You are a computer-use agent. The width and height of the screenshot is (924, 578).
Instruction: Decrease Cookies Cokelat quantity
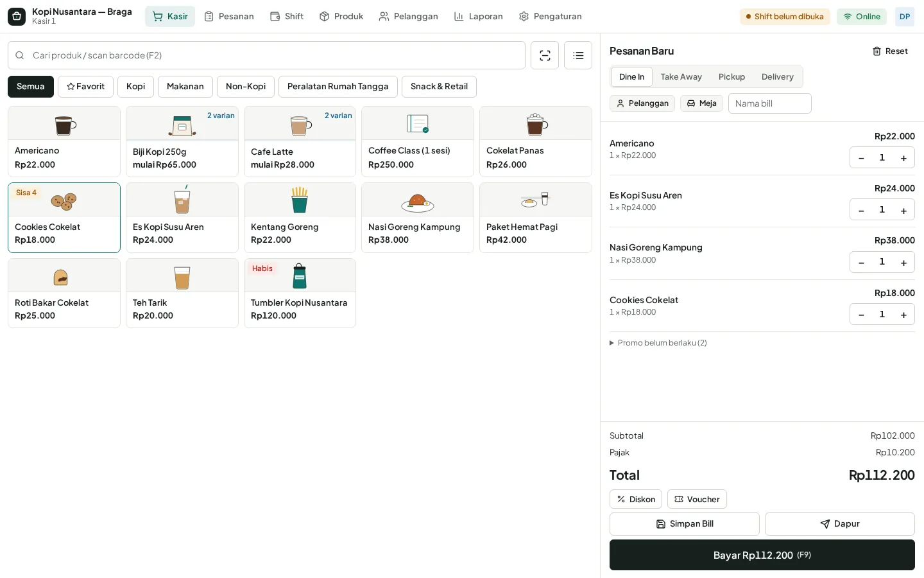pos(861,315)
